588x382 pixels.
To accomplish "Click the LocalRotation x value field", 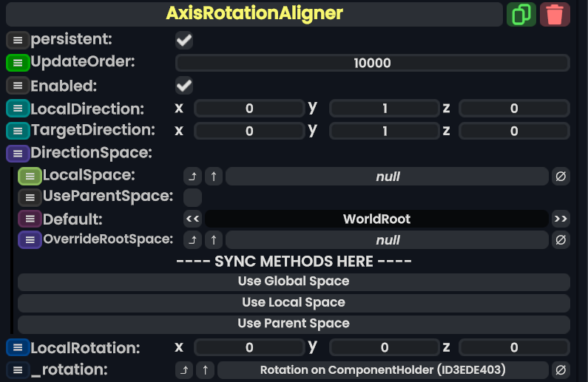I will [249, 347].
